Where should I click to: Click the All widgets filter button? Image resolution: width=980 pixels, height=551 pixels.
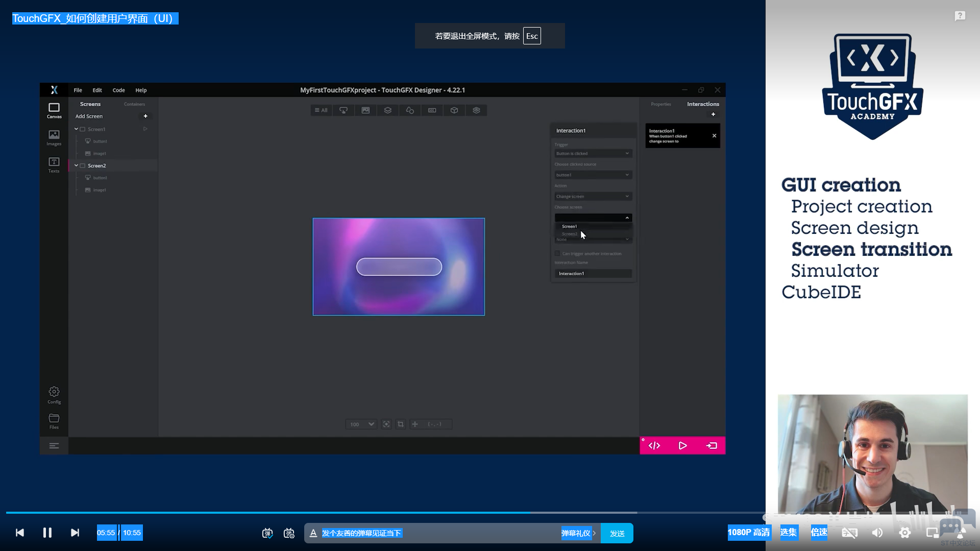(321, 110)
